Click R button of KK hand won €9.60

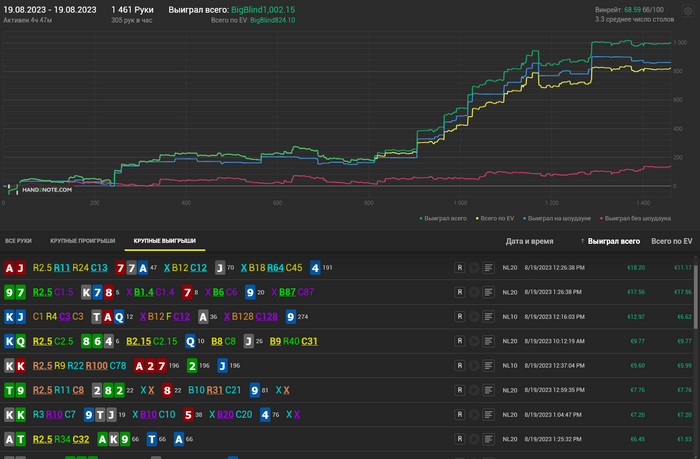[459, 366]
